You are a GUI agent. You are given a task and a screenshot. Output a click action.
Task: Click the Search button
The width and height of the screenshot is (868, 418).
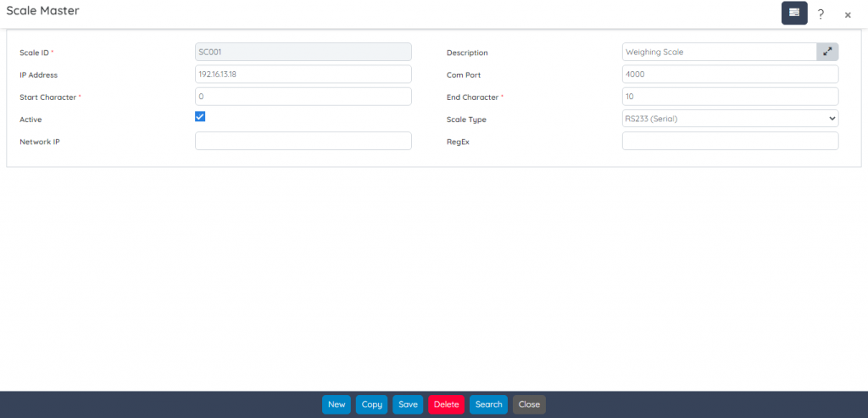coord(488,404)
